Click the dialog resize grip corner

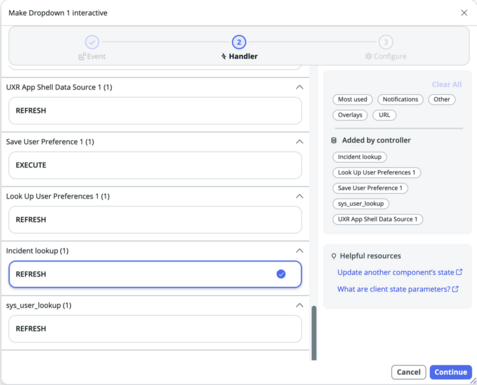[x=473, y=381]
